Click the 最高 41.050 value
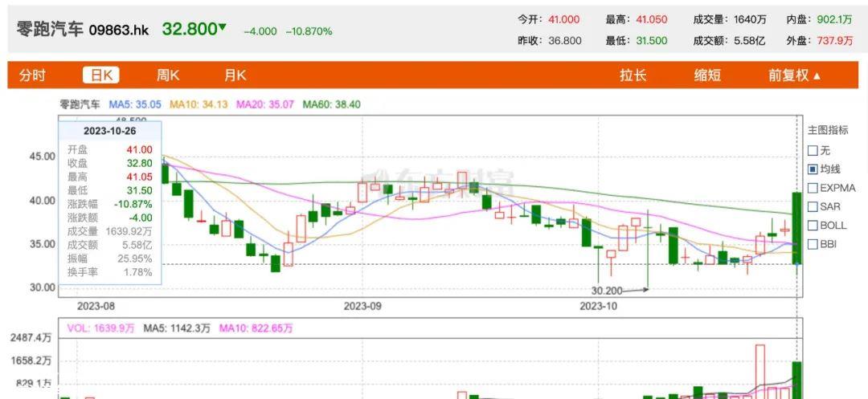868x399 pixels. pos(652,19)
